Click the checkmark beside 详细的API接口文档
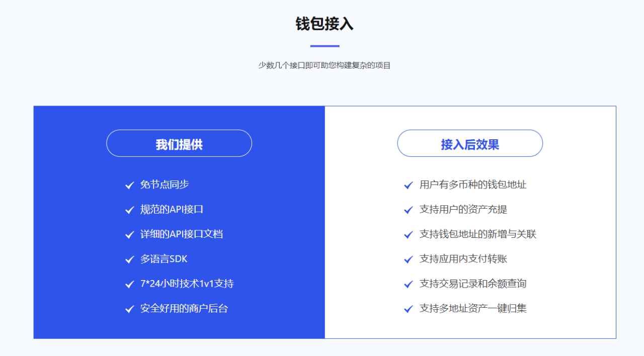644x356 pixels. pyautogui.click(x=129, y=234)
